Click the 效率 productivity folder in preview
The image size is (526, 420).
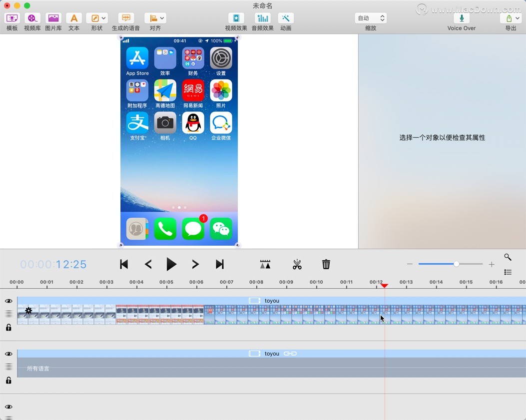pyautogui.click(x=165, y=58)
